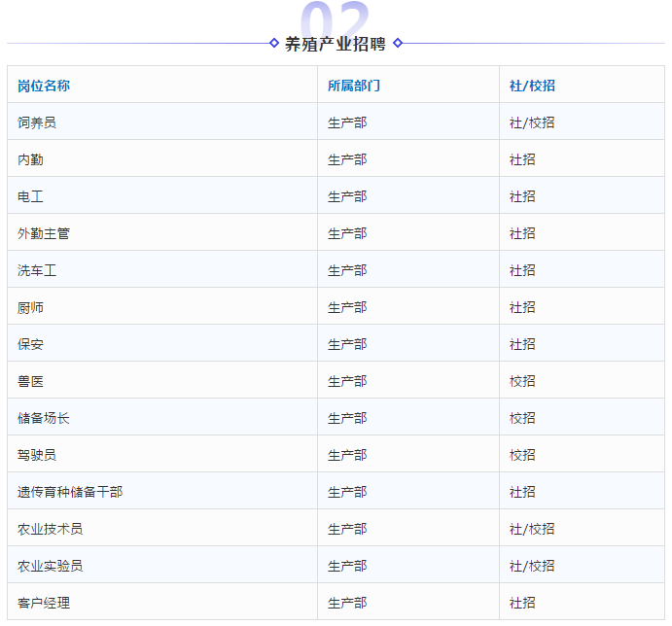Click the diamond icon right of 养殖产业招聘

coord(398,43)
